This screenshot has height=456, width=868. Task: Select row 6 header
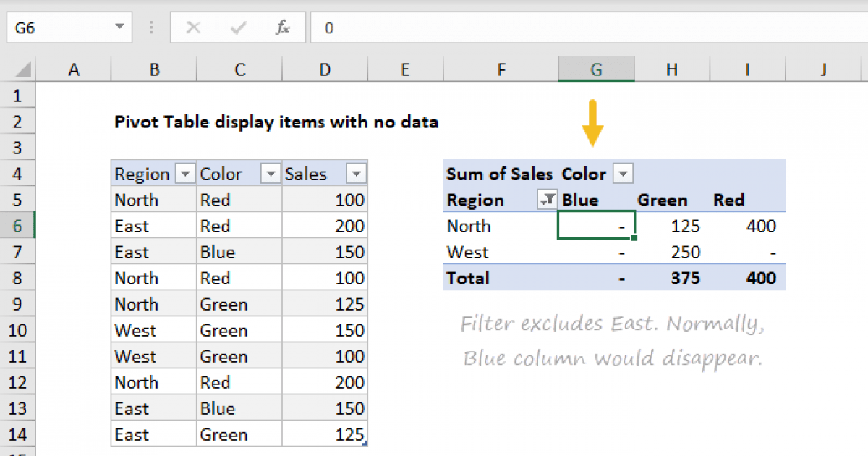[17, 227]
